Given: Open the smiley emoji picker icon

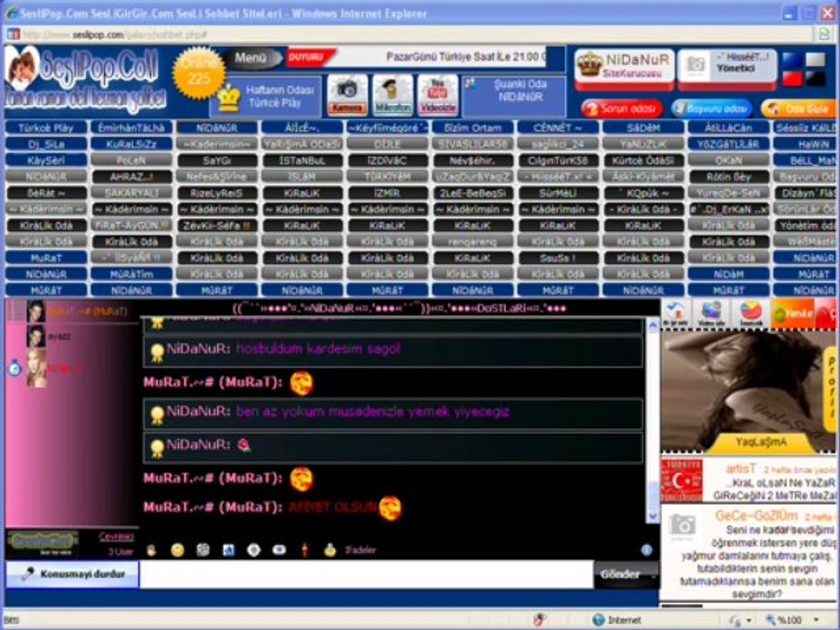Looking at the screenshot, I should [178, 549].
